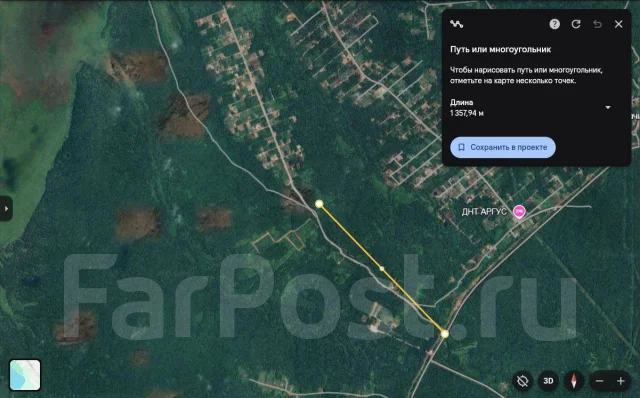Viewport: 640px width, 398px height.
Task: Expand the Длина units dropdown arrow
Action: point(608,107)
